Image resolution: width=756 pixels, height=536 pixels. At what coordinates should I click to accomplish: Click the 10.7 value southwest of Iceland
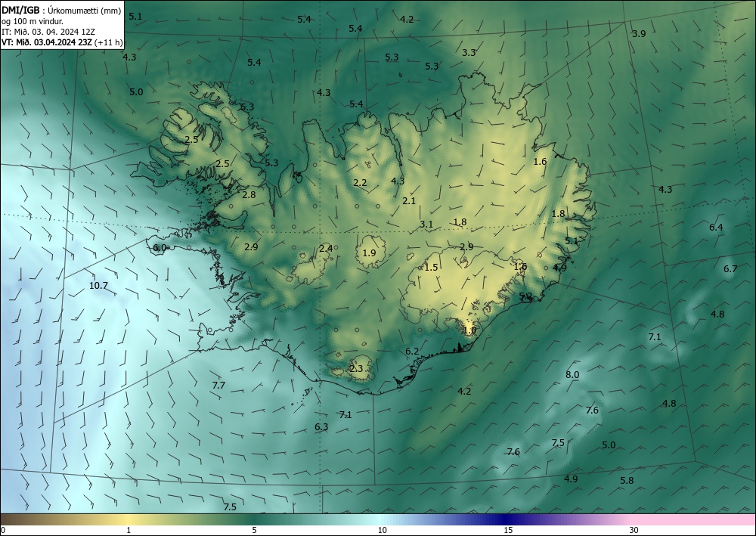pyautogui.click(x=98, y=286)
